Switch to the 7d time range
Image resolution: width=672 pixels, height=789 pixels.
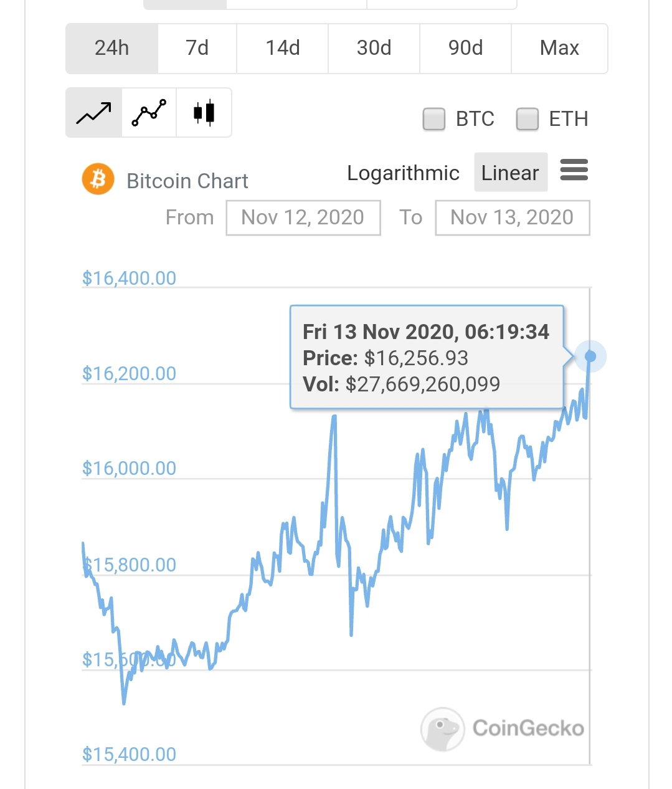tap(197, 48)
